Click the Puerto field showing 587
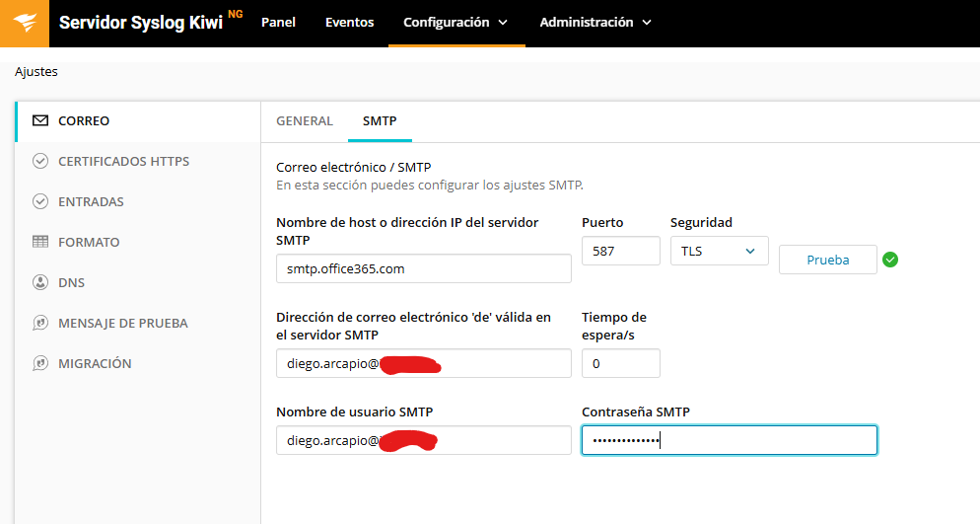The width and height of the screenshot is (980, 524). [x=620, y=251]
